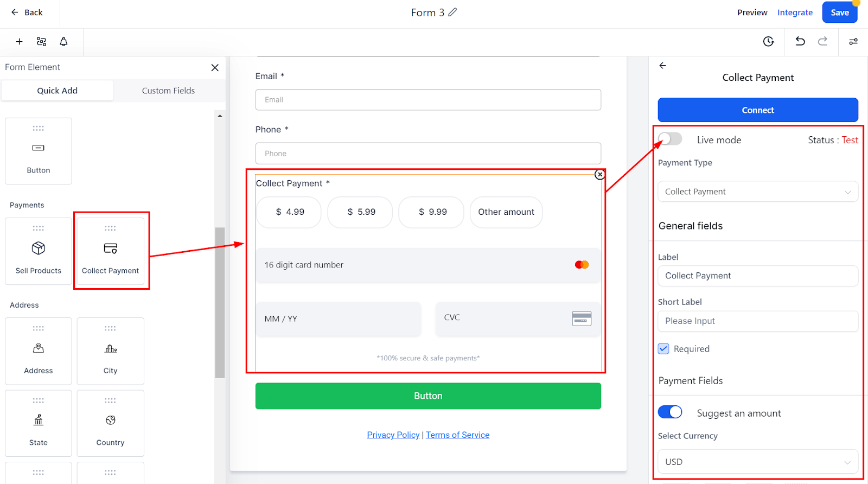Click the green Button on the form
Image resolution: width=868 pixels, height=484 pixels.
pos(428,396)
